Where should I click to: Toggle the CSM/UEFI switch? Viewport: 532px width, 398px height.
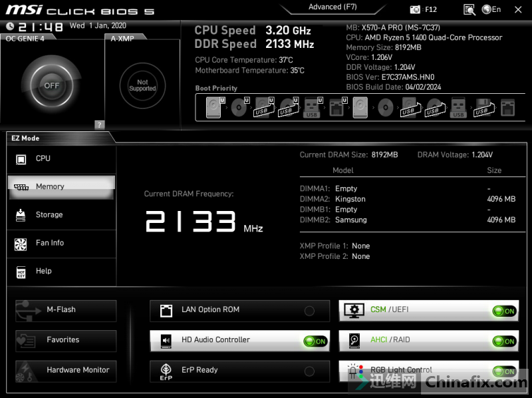[x=503, y=311]
